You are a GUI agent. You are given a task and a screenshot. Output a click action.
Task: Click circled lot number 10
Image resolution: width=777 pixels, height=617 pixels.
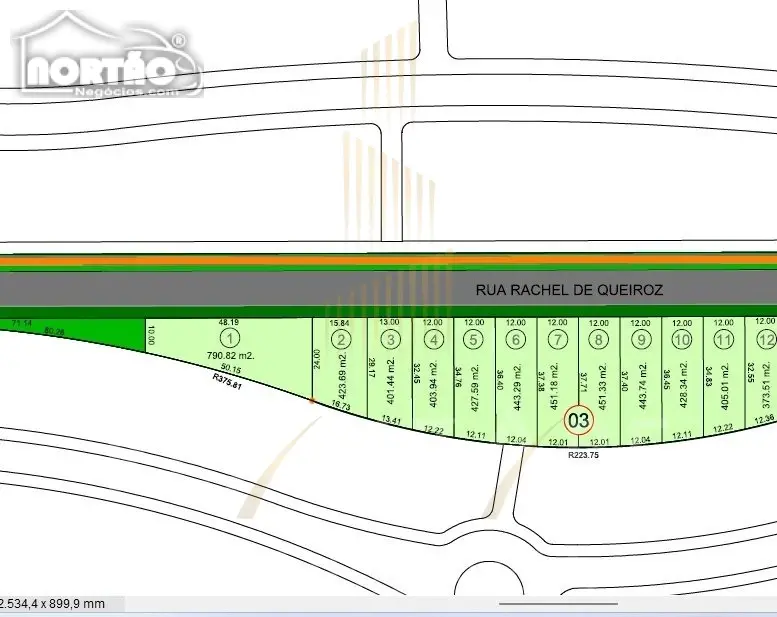(x=682, y=340)
